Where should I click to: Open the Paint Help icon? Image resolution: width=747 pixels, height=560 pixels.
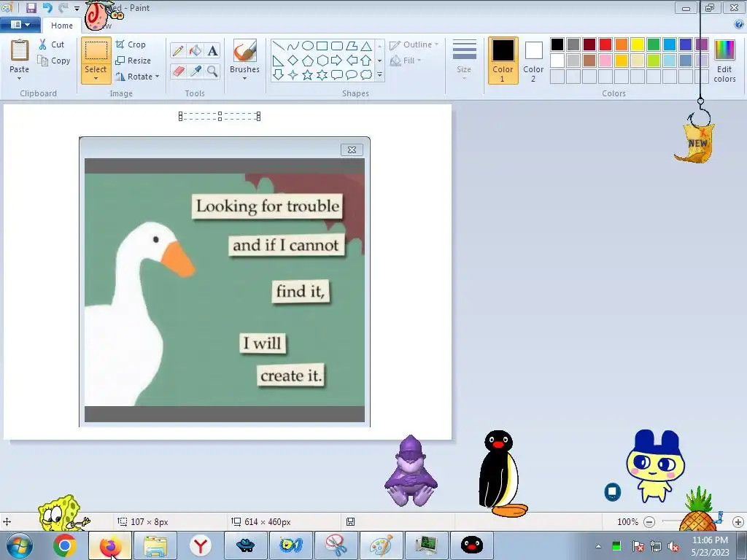pos(739,25)
